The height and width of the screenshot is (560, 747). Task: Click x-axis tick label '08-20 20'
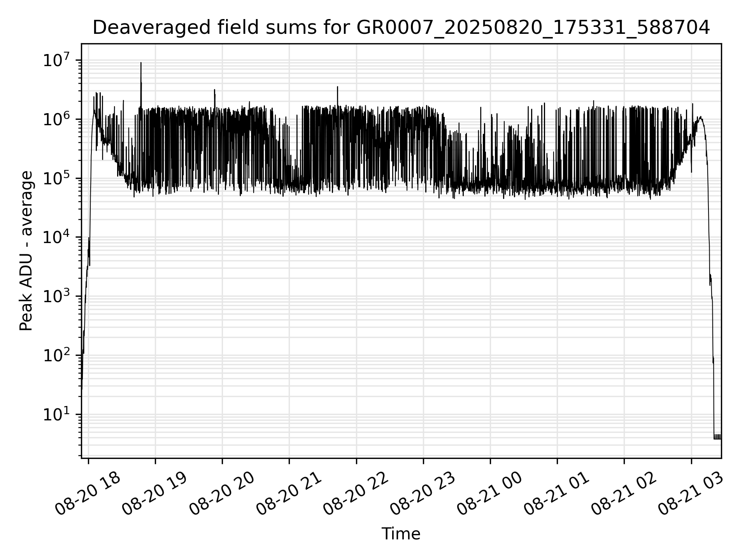(x=222, y=494)
